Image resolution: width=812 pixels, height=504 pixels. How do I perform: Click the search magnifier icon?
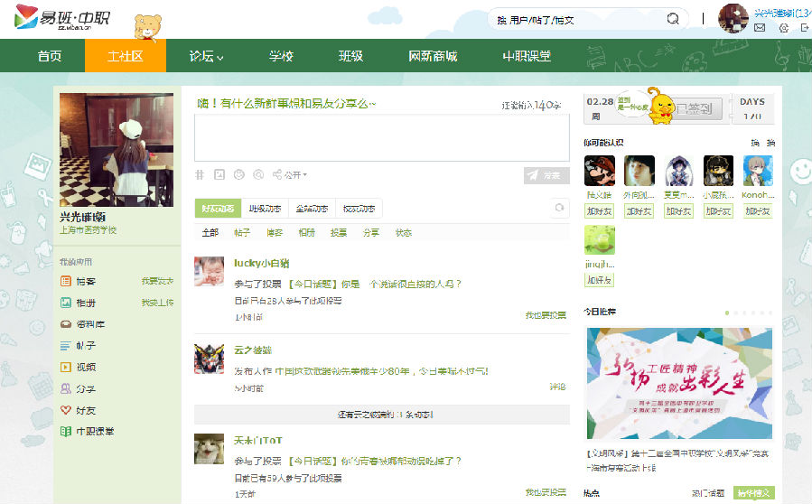[673, 19]
